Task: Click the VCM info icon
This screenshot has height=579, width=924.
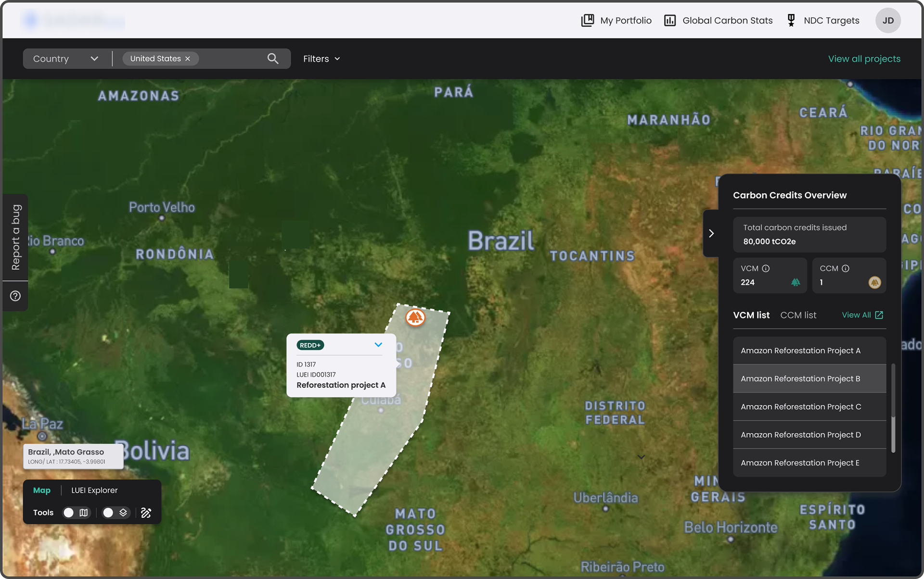Action: click(766, 268)
